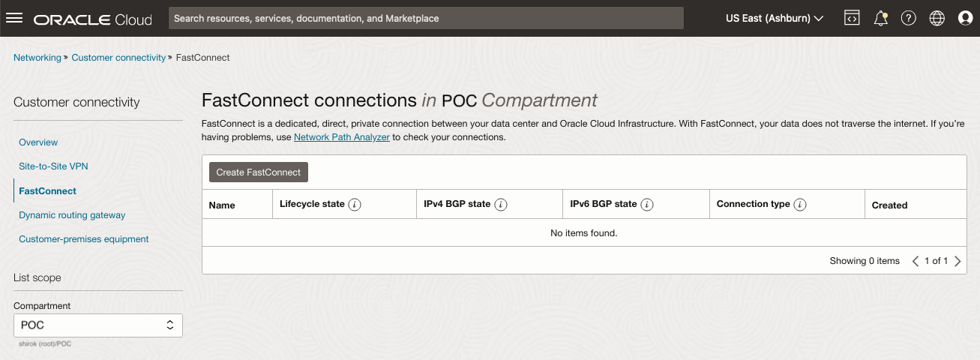Open the user profile avatar menu
The width and height of the screenshot is (980, 360).
point(966,18)
